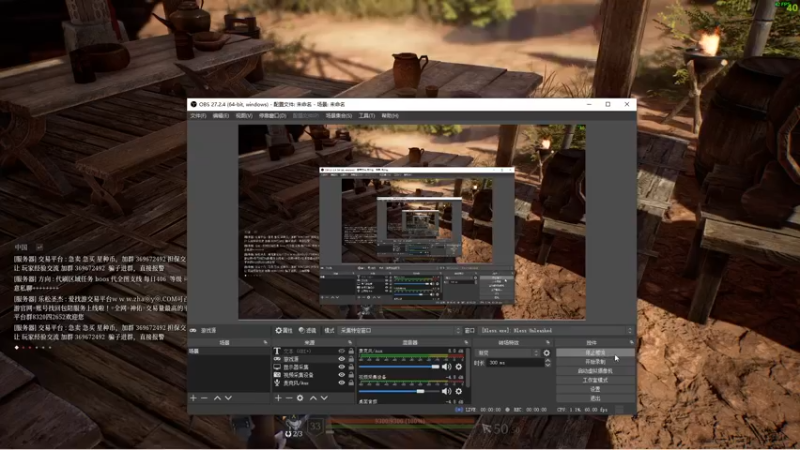This screenshot has height=450, width=800.
Task: Open the 编辑(E) menu
Action: point(220,116)
